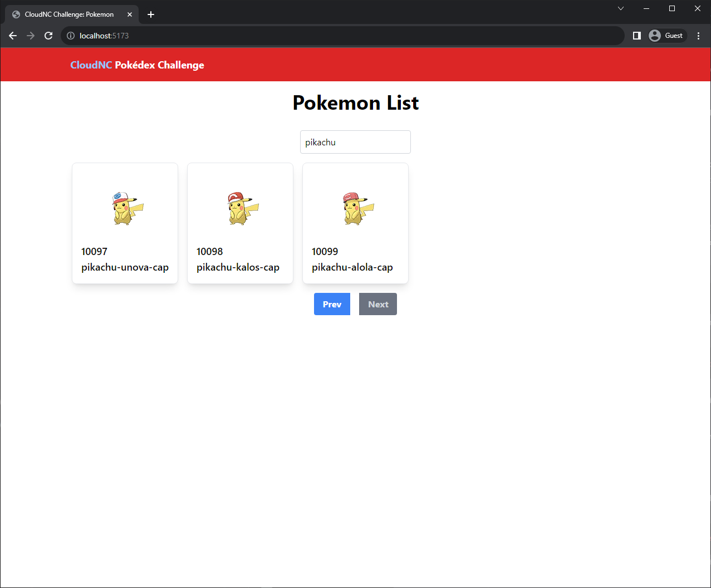Image resolution: width=711 pixels, height=588 pixels.
Task: Select the pikachu-alola-cap name
Action: [x=352, y=267]
